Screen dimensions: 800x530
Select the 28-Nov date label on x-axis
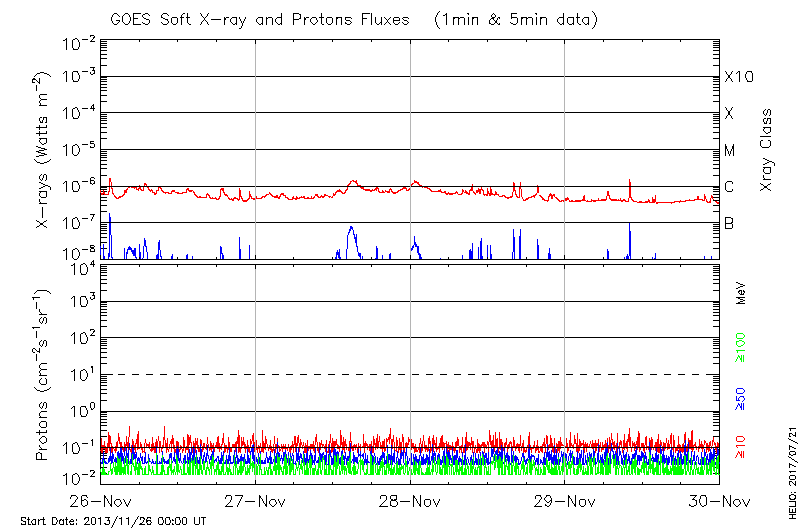[x=410, y=502]
